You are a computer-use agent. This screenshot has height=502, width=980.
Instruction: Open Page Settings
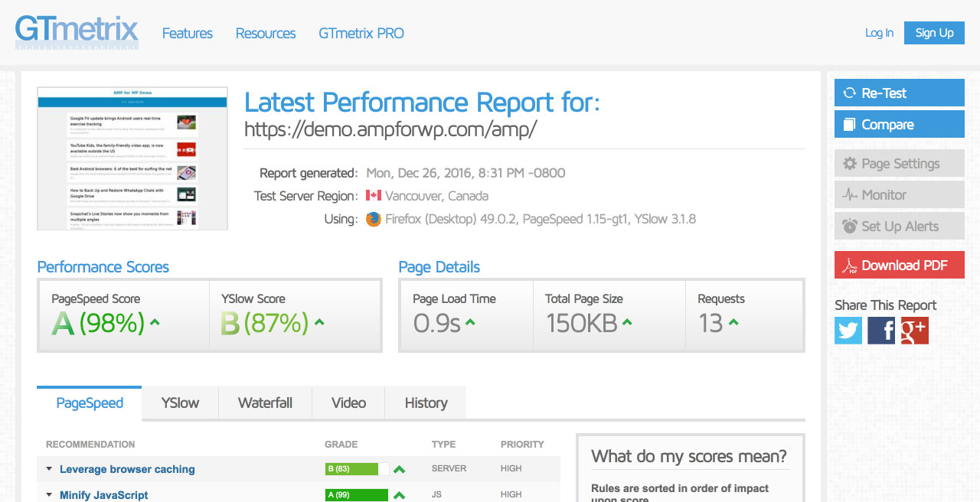tap(900, 163)
